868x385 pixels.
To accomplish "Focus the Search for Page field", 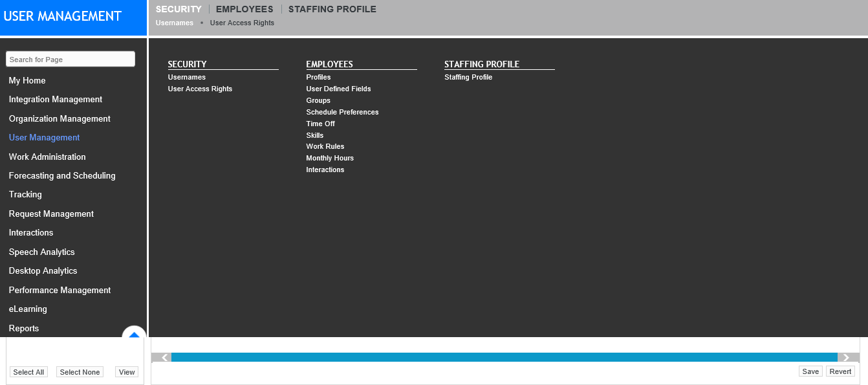I will tap(71, 59).
